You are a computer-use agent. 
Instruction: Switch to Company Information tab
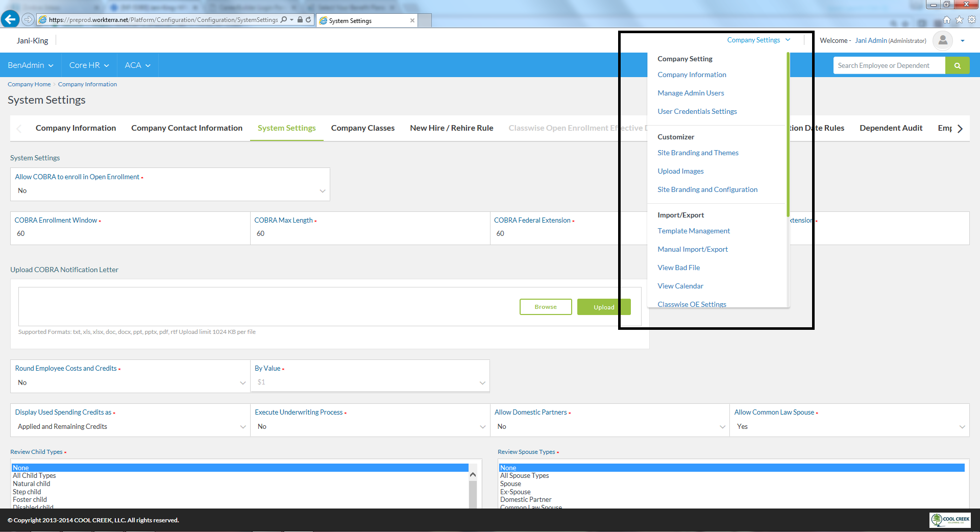tap(76, 128)
